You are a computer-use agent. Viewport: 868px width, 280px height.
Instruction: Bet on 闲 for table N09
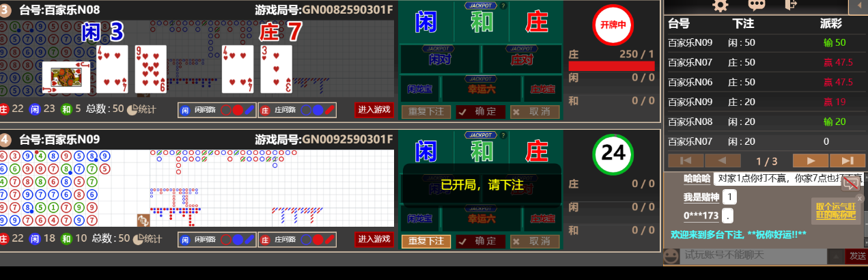426,152
